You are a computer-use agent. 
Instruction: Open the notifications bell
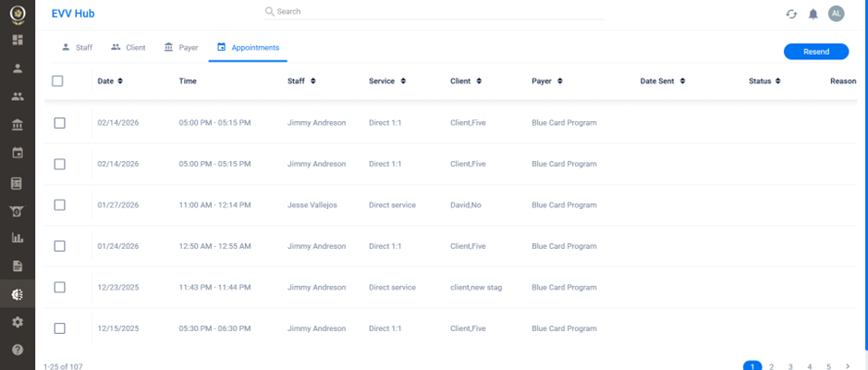813,14
